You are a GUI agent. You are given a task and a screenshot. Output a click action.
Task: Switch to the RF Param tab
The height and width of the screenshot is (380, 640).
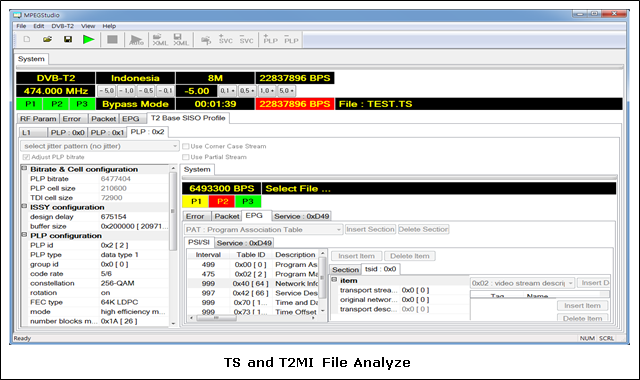pos(38,119)
